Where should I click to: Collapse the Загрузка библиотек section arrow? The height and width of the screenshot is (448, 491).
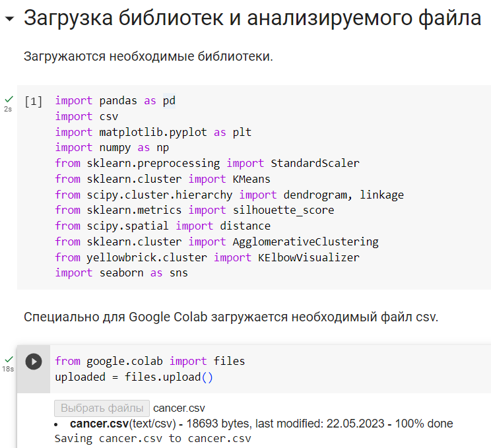point(9,19)
